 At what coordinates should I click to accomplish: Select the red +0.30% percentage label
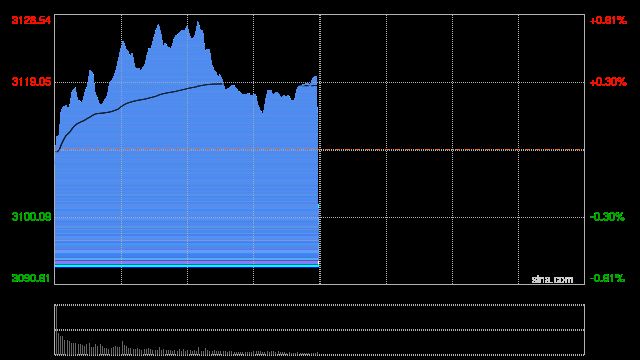[608, 82]
